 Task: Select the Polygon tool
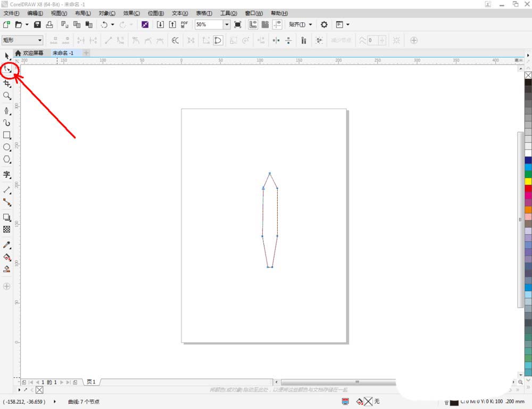point(7,159)
